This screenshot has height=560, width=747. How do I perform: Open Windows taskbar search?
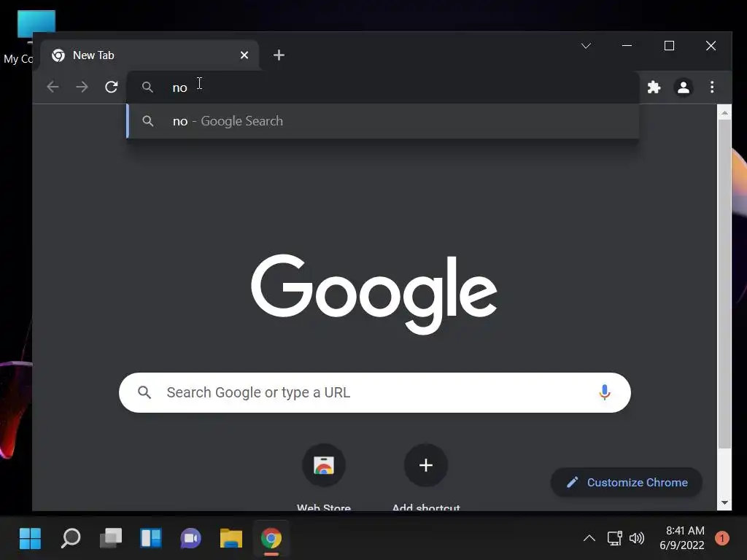(x=71, y=539)
